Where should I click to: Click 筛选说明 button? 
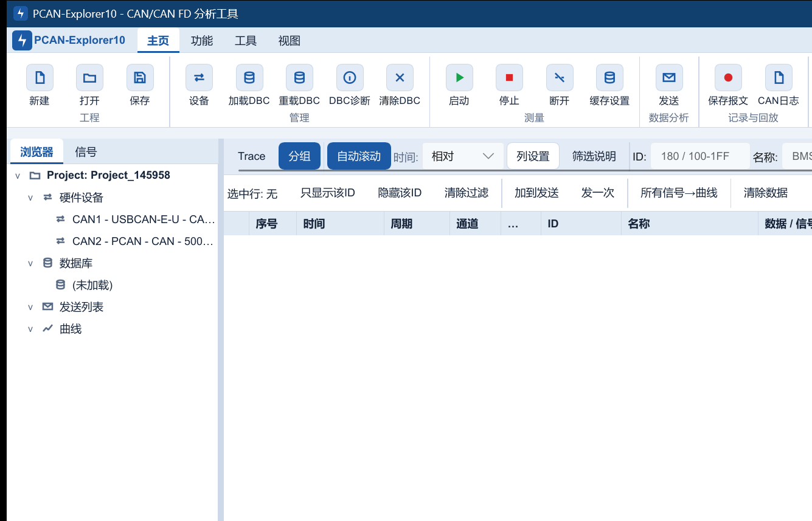[x=594, y=156]
